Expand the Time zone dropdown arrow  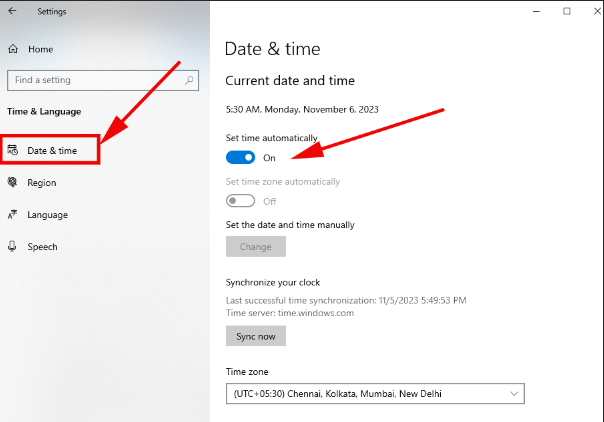click(514, 394)
